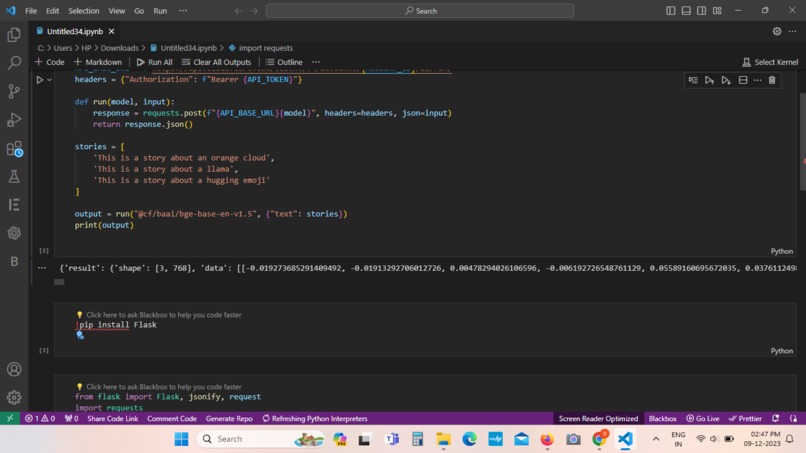Click Generate Repo in the status bar
This screenshot has width=806, height=453.
229,419
